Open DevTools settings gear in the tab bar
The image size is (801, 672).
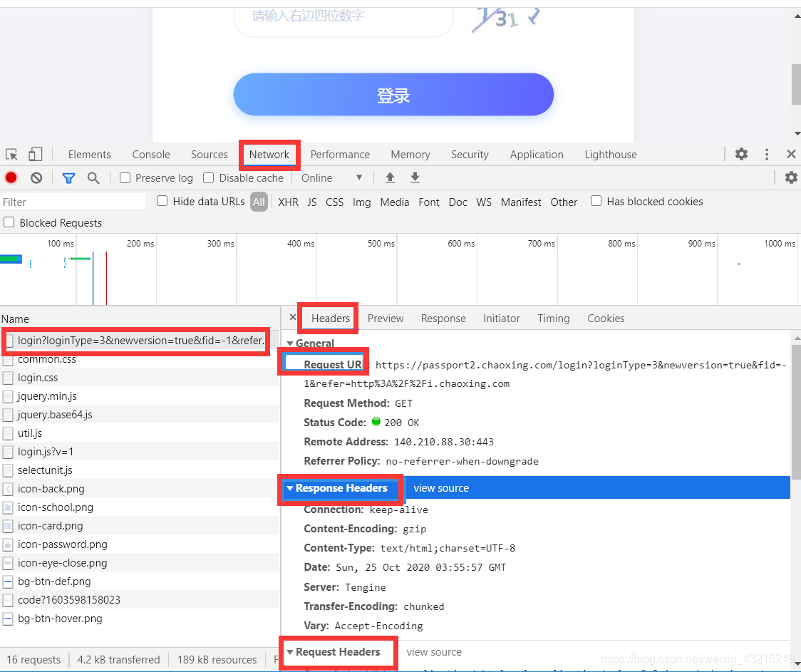coord(741,155)
